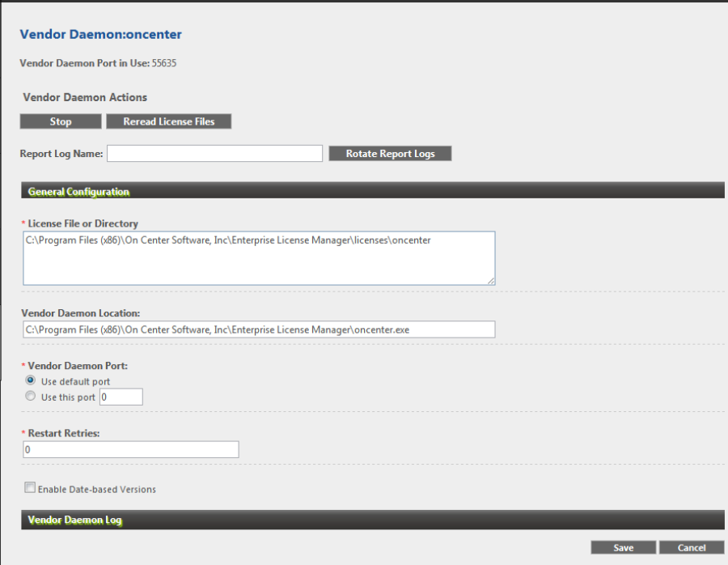Click Rotate Report Logs button
The image size is (728, 565).
(390, 153)
